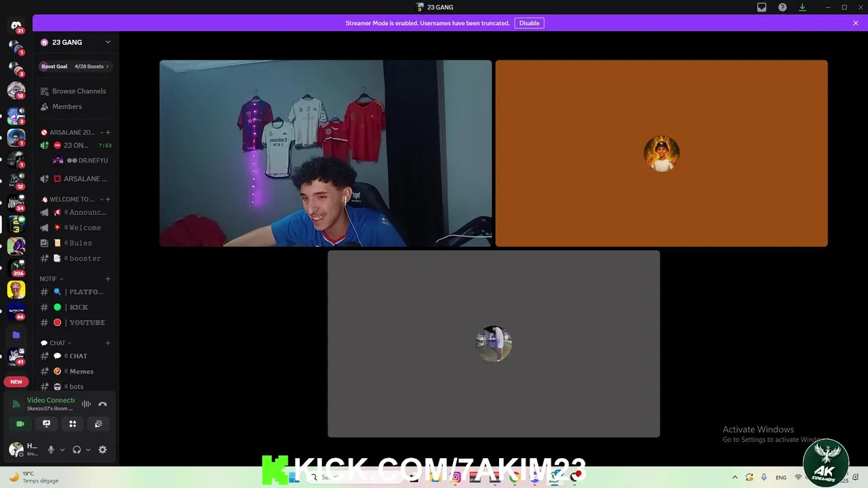Open the Boost Goal 4/28 Boosts bar
The height and width of the screenshot is (488, 868).
[x=75, y=66]
